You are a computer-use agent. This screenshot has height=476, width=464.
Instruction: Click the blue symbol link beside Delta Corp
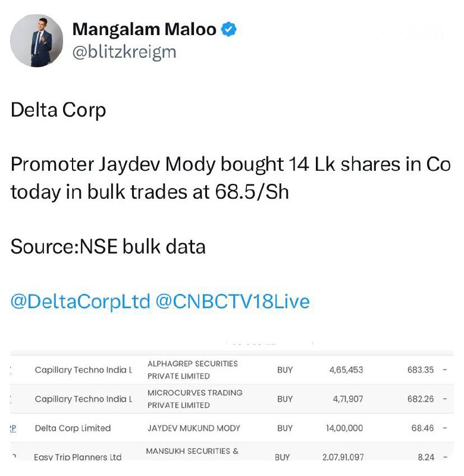click(13, 428)
